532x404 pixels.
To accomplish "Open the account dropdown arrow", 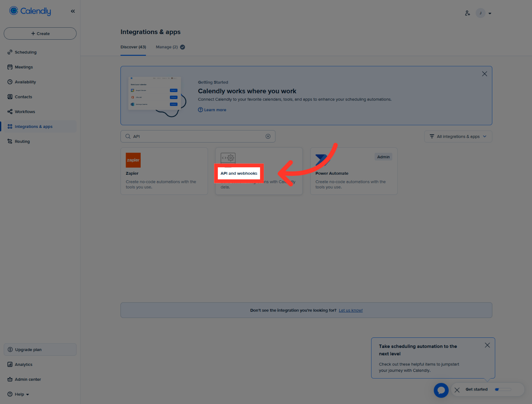I will point(490,13).
